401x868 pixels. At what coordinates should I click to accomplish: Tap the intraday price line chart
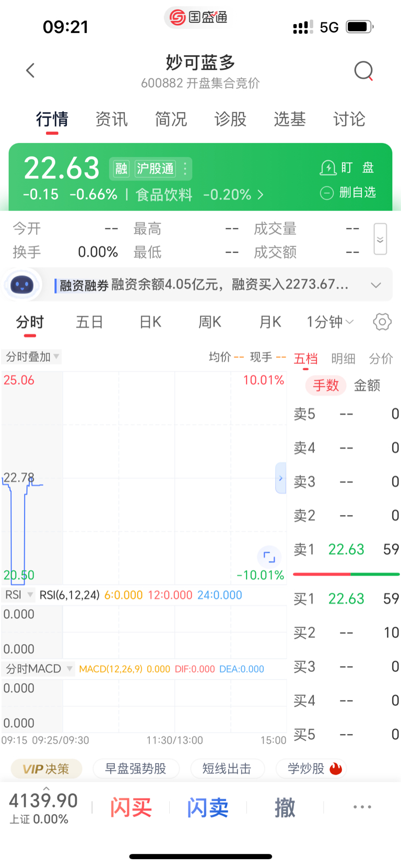coord(144,478)
